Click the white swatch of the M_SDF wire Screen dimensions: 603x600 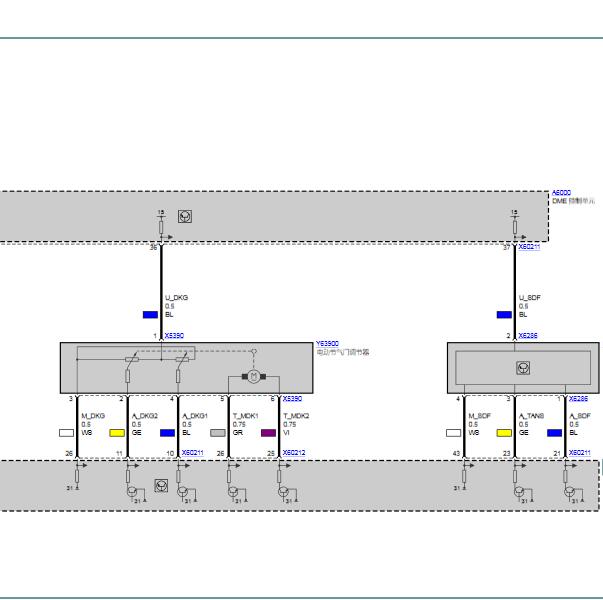coord(453,433)
